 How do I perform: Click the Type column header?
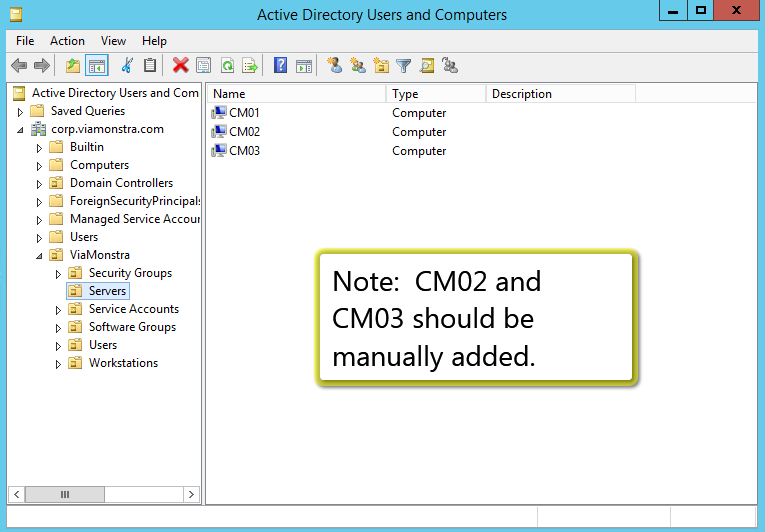pos(435,94)
